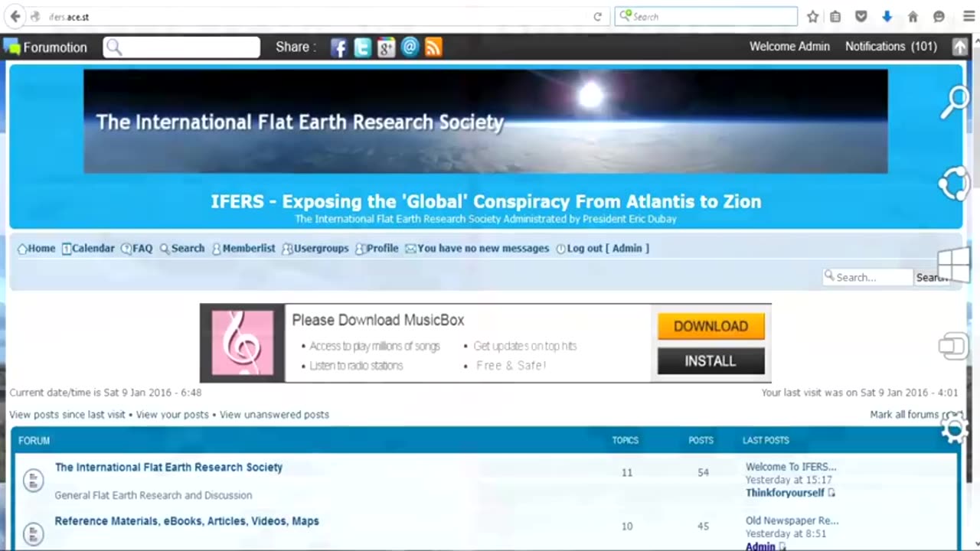Open browser downloads arrow icon
This screenshot has width=980, height=551.
tap(887, 16)
